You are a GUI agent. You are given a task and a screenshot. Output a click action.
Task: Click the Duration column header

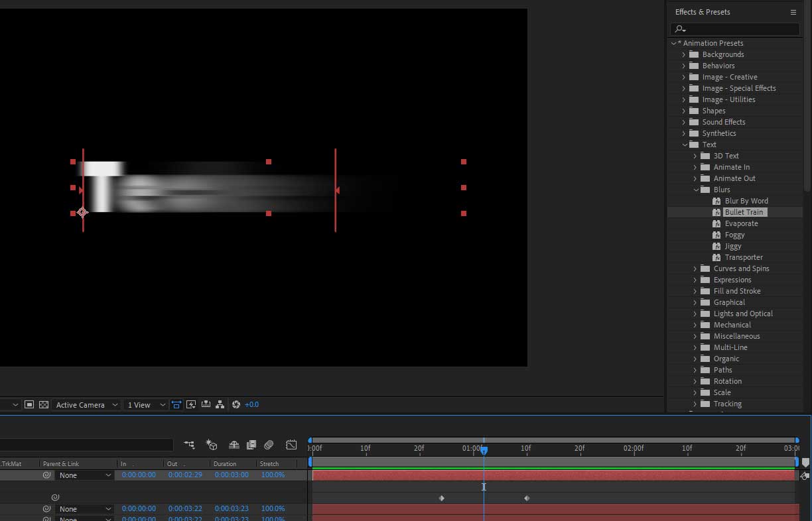click(x=225, y=464)
